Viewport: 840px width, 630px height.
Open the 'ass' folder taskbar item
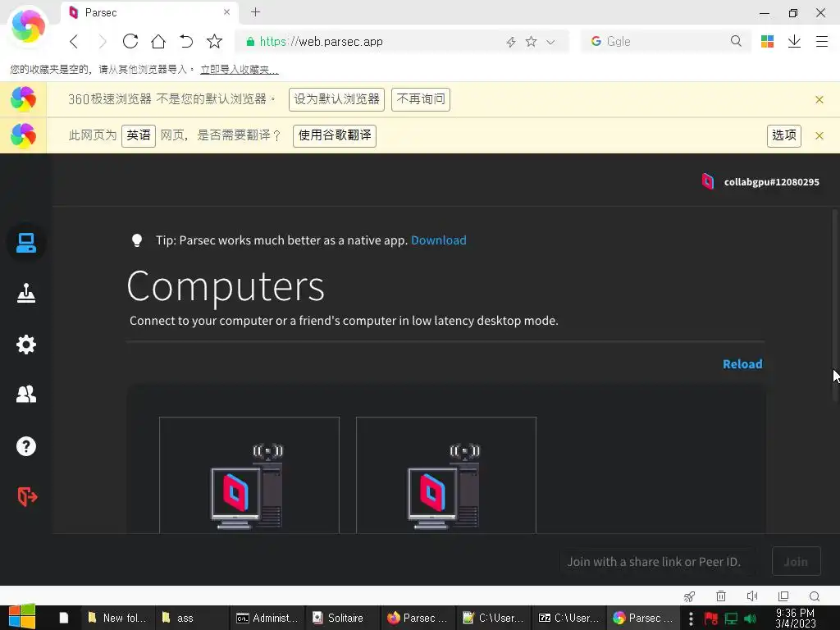pos(192,618)
